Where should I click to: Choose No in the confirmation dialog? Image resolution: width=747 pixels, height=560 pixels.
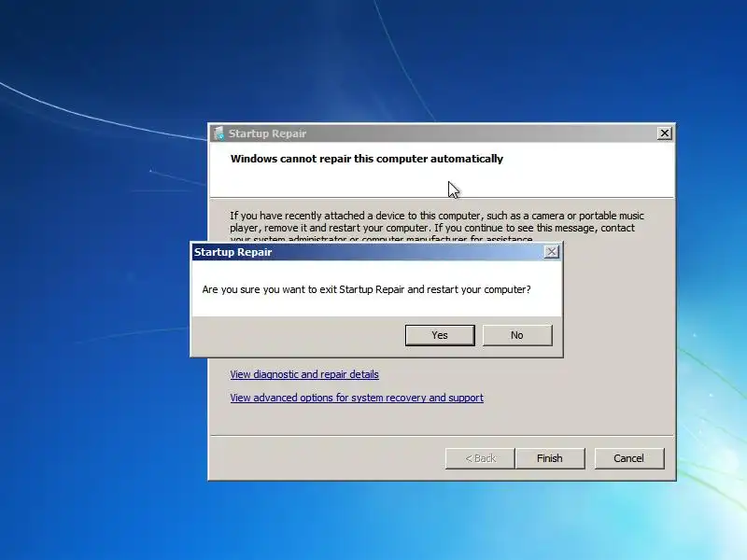[517, 335]
